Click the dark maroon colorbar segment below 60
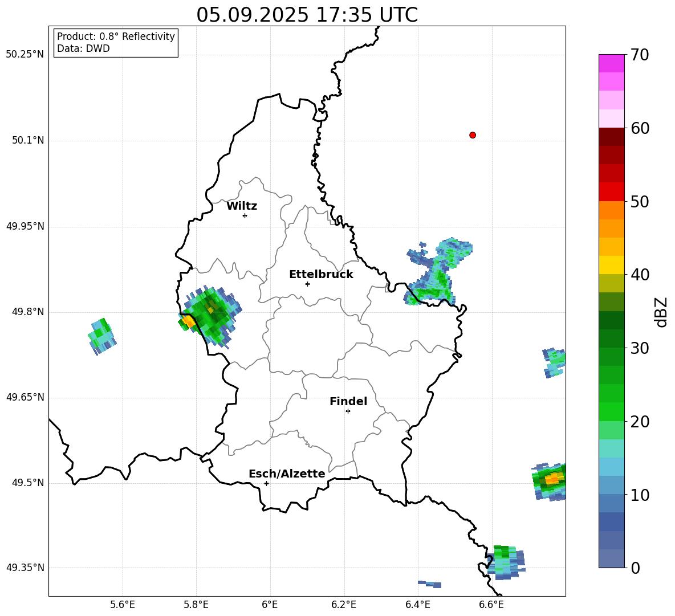The image size is (675, 616). coord(611,137)
